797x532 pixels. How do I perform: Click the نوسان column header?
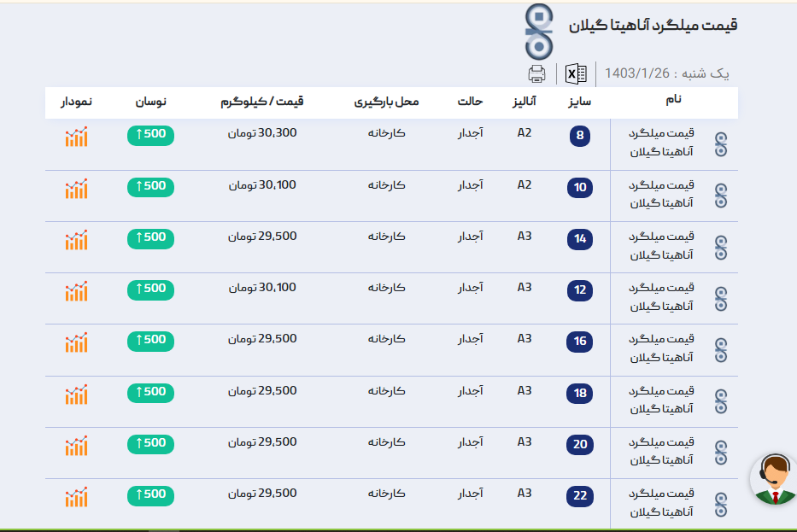(x=150, y=102)
